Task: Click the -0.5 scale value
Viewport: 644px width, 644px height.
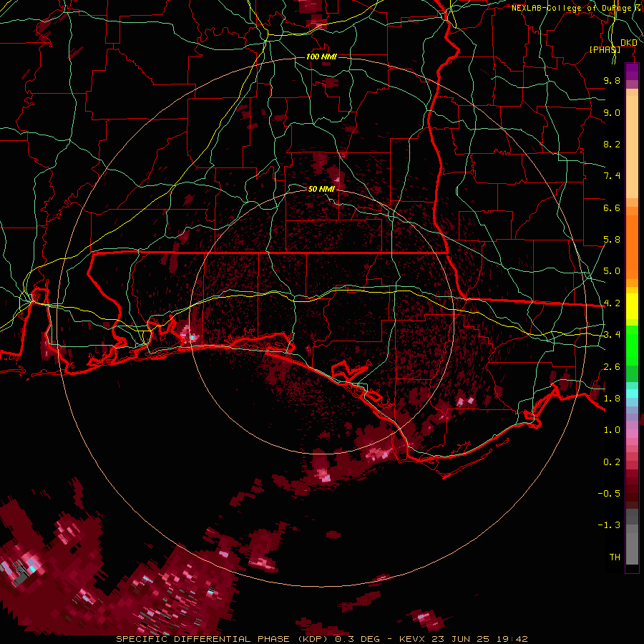Action: click(x=609, y=494)
